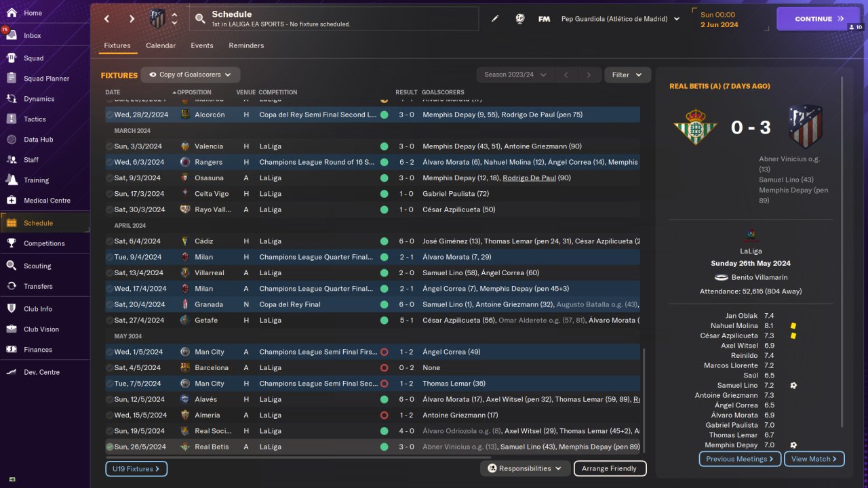868x488 pixels.
Task: Toggle the selection circle for the Real Betis fixture
Action: pos(109,447)
